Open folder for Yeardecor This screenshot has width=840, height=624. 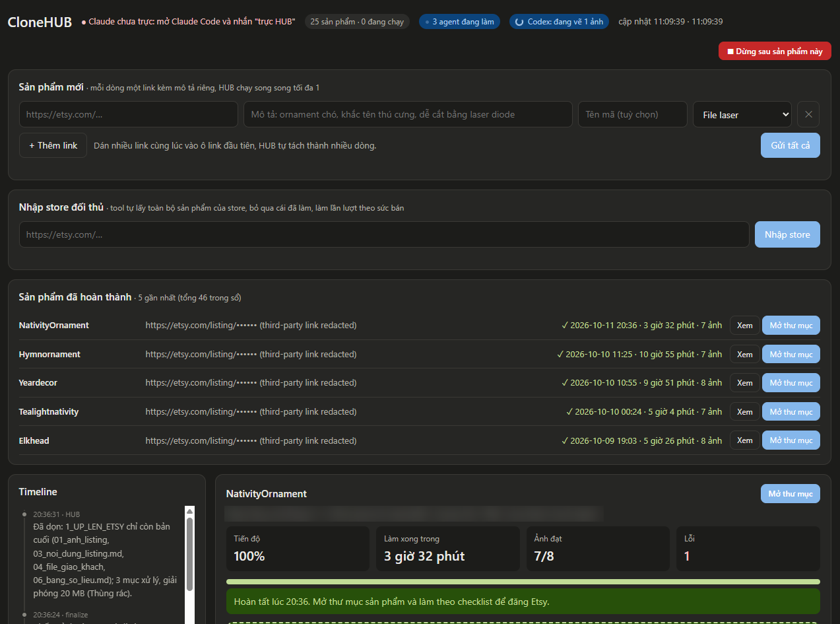coord(791,383)
